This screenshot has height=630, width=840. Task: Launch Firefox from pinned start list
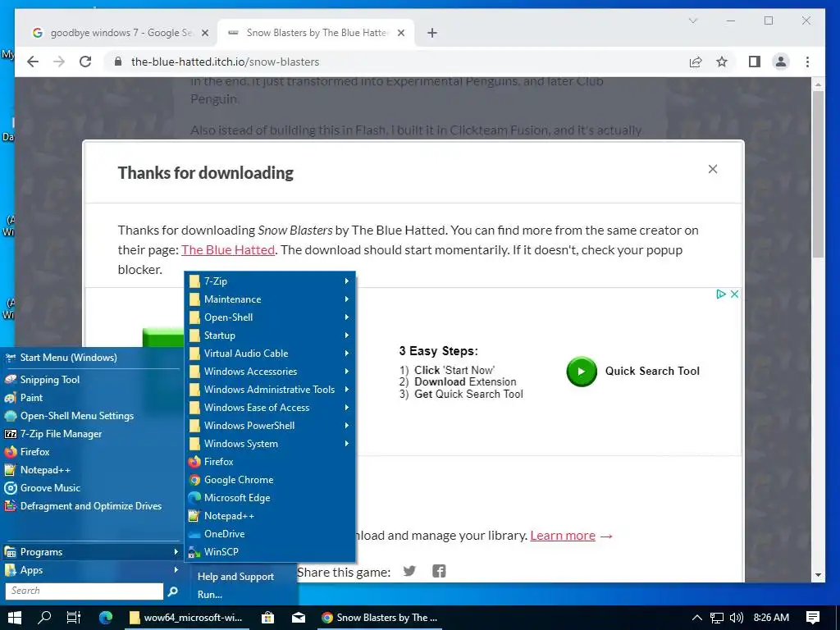(x=92, y=452)
